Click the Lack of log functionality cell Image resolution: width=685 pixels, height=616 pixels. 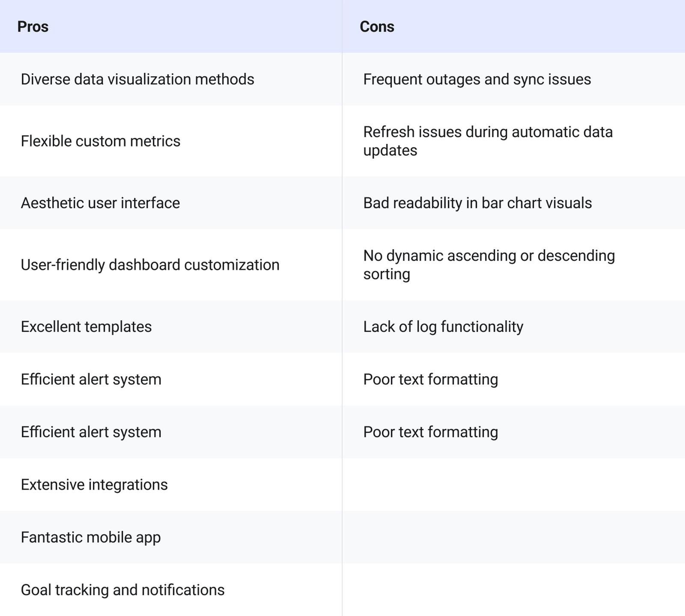point(443,327)
